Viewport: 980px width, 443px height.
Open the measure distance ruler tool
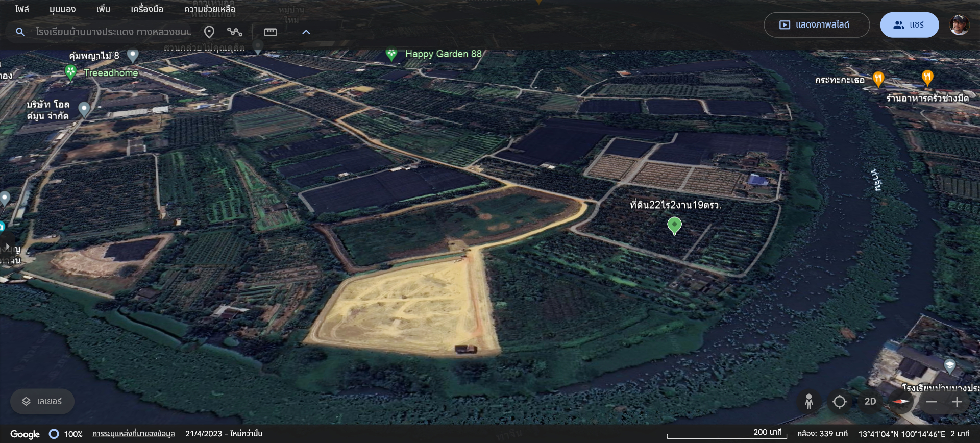(271, 32)
